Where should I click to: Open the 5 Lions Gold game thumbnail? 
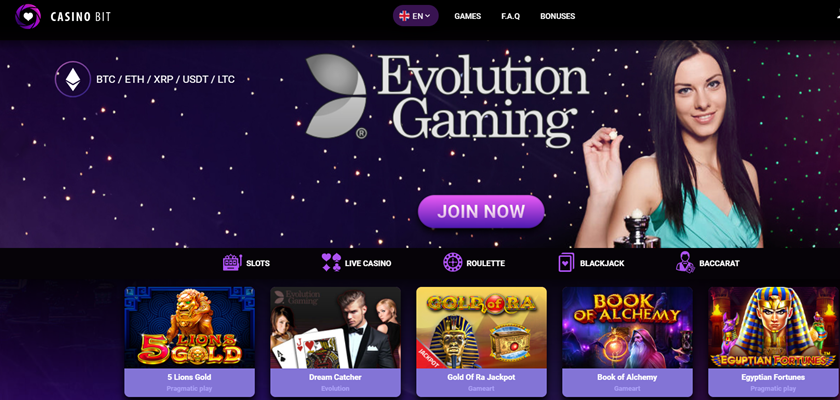point(190,328)
